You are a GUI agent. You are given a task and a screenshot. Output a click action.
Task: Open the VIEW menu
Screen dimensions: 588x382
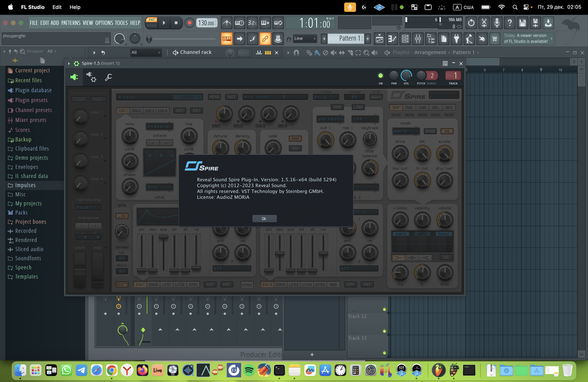click(88, 22)
